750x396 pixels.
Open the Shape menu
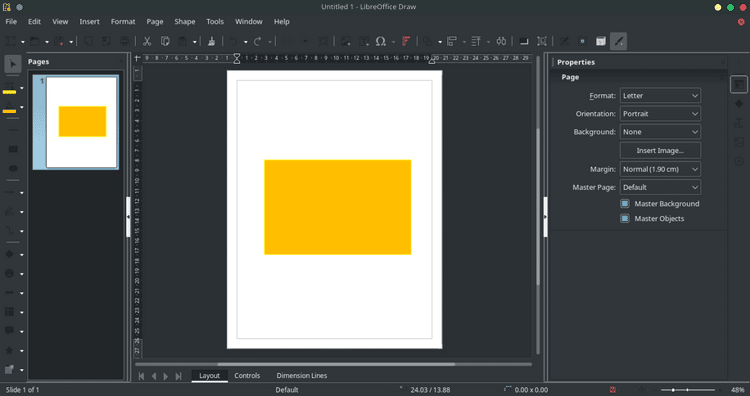[185, 22]
